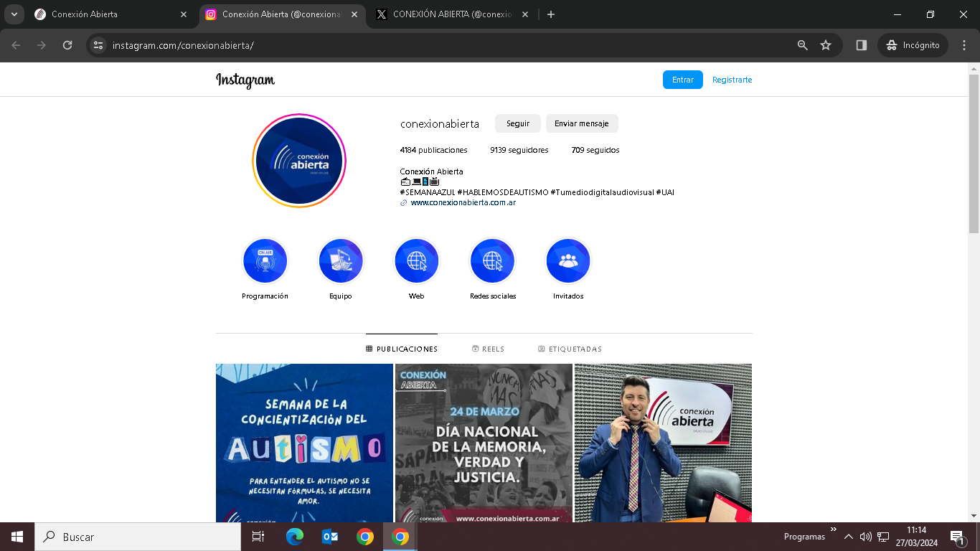Click the Seguir button
This screenshot has height=551, width=980.
[518, 123]
